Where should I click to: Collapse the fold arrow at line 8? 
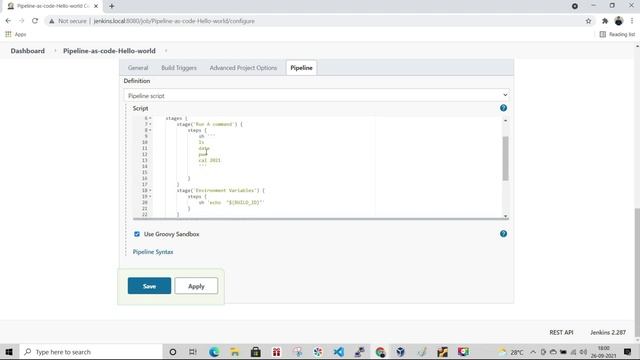coord(150,130)
